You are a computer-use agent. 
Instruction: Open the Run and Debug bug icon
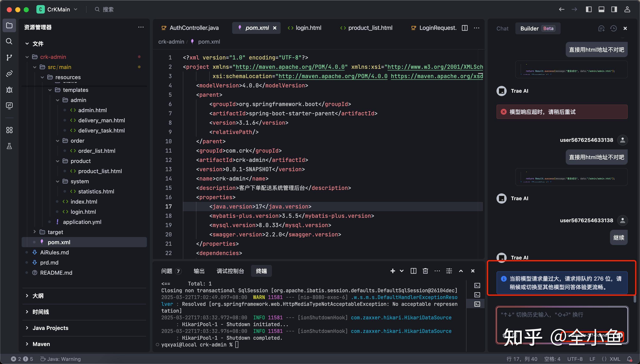[x=9, y=90]
